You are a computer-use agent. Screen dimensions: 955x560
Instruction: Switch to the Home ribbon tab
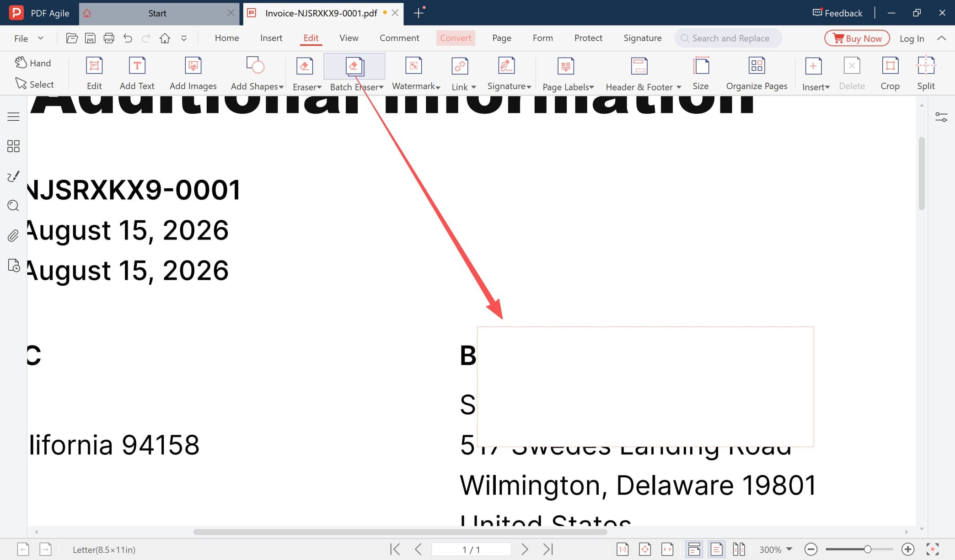pos(227,38)
